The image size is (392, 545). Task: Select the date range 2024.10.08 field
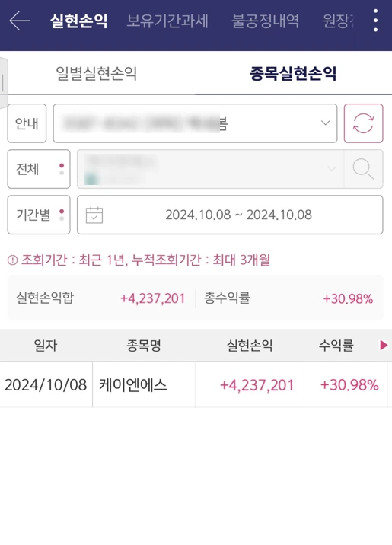coord(230,215)
